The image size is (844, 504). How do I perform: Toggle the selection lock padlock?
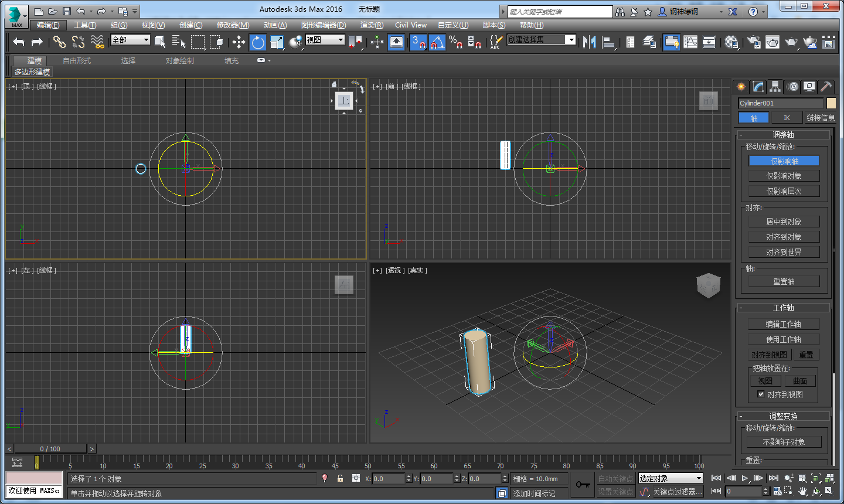tap(340, 478)
